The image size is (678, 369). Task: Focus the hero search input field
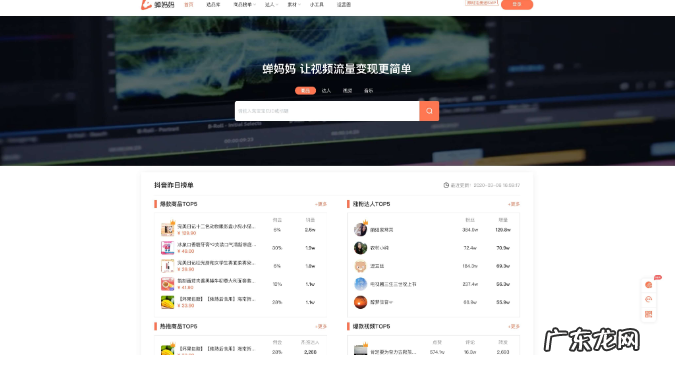pyautogui.click(x=327, y=111)
